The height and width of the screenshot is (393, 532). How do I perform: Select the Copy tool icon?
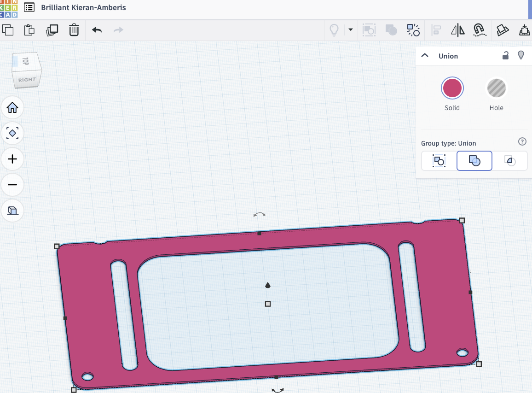[8, 29]
